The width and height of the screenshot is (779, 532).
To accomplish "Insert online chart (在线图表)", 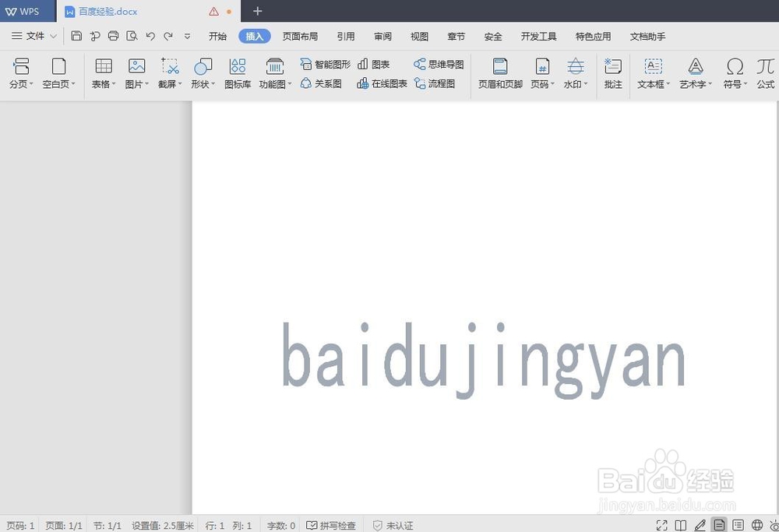I will tap(382, 83).
